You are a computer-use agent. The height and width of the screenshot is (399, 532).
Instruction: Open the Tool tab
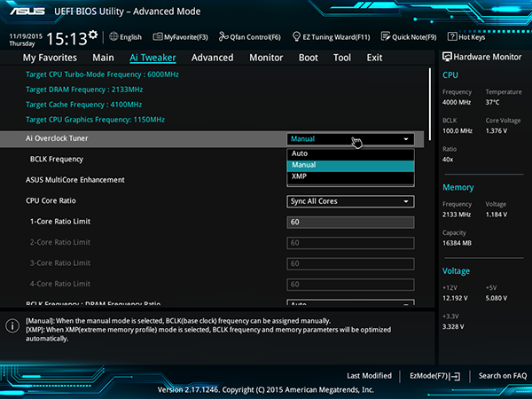pos(342,58)
